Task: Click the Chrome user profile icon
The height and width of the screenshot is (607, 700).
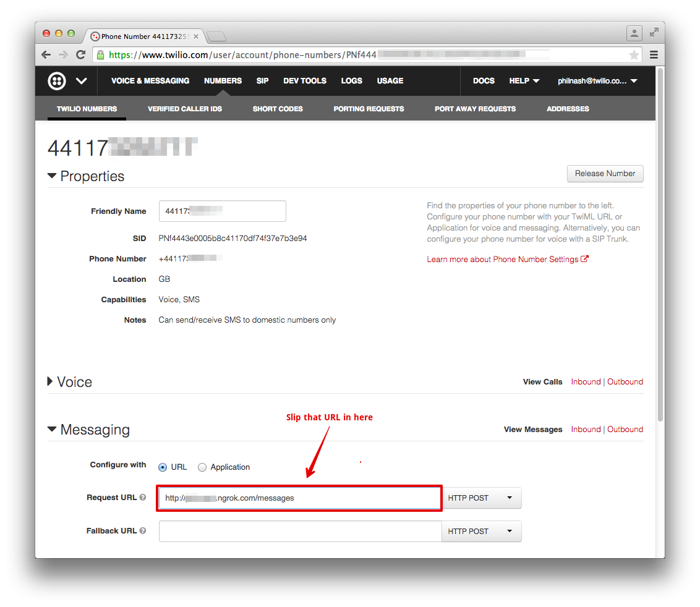Action: [634, 33]
